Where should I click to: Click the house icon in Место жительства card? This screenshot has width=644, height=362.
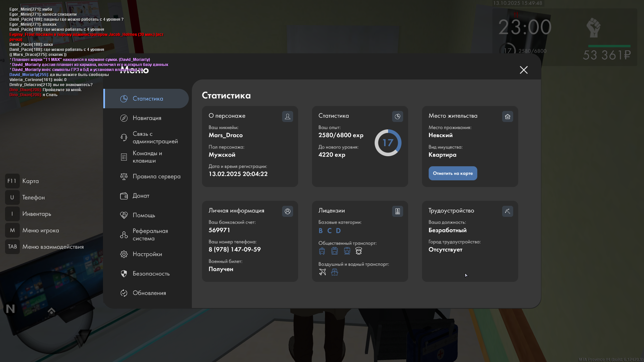[x=507, y=116]
